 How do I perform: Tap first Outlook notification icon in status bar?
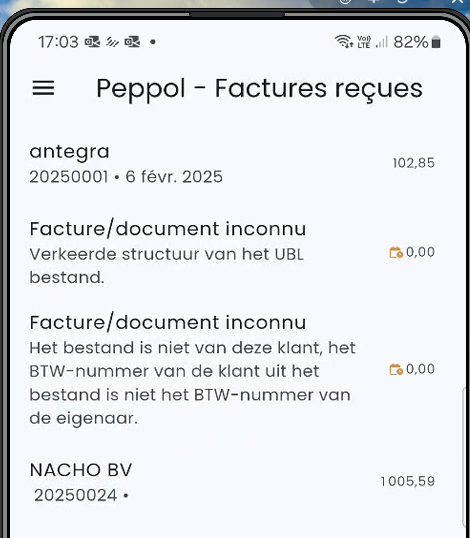point(92,42)
